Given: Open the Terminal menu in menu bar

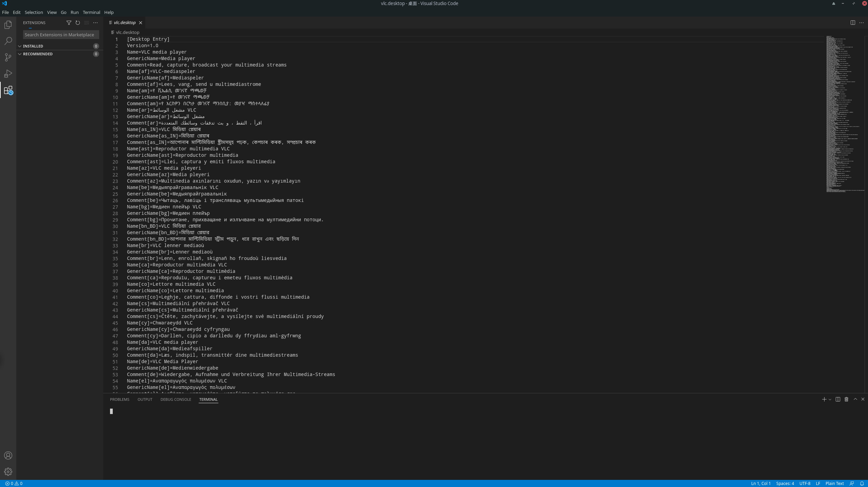Looking at the screenshot, I should point(91,12).
